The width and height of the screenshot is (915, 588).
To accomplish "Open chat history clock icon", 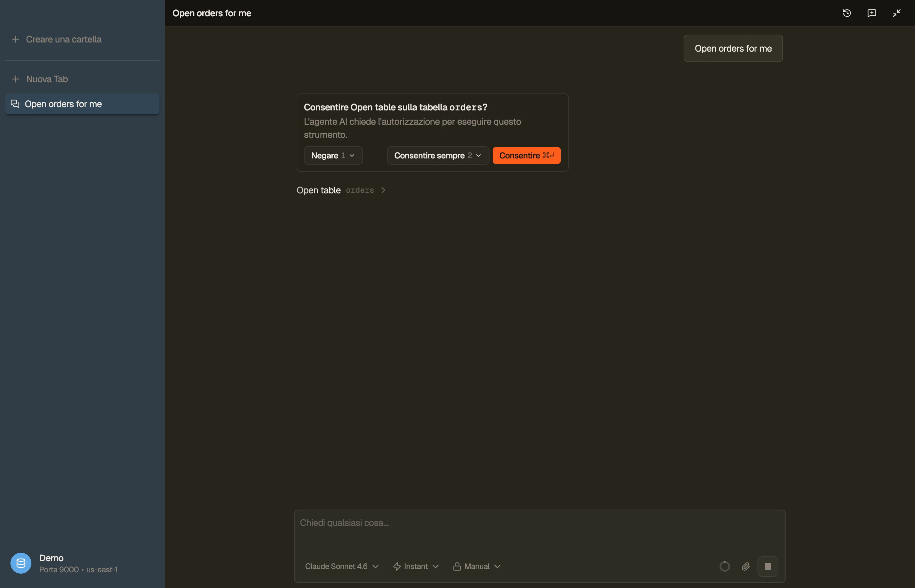I will point(847,13).
